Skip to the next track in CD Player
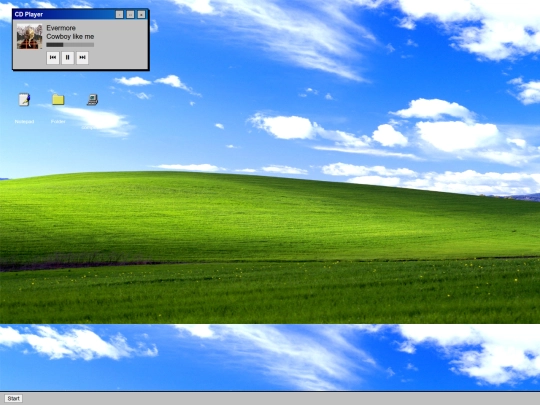Image resolution: width=540 pixels, height=405 pixels. 82,58
